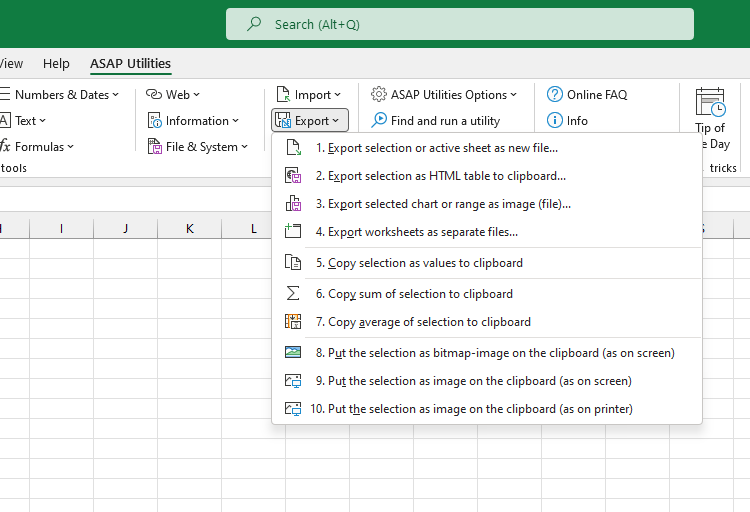Viewport: 750px width, 512px height.
Task: Click the new file export icon
Action: (293, 147)
